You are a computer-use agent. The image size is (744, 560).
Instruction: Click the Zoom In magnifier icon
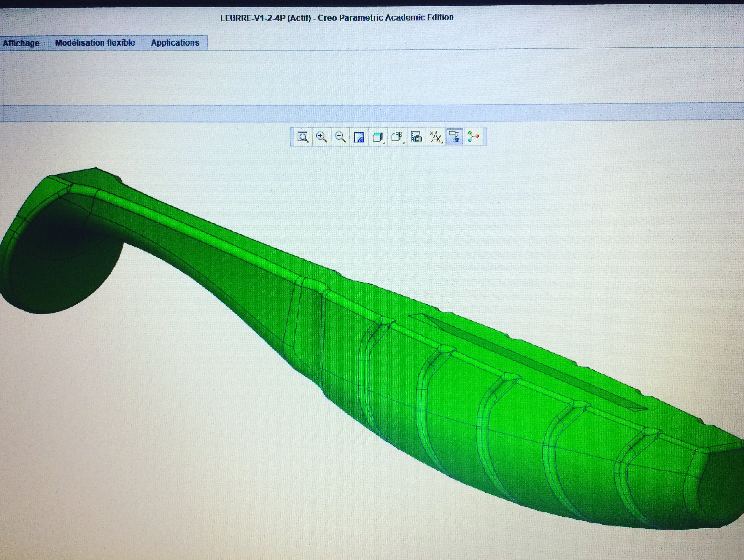click(x=321, y=137)
